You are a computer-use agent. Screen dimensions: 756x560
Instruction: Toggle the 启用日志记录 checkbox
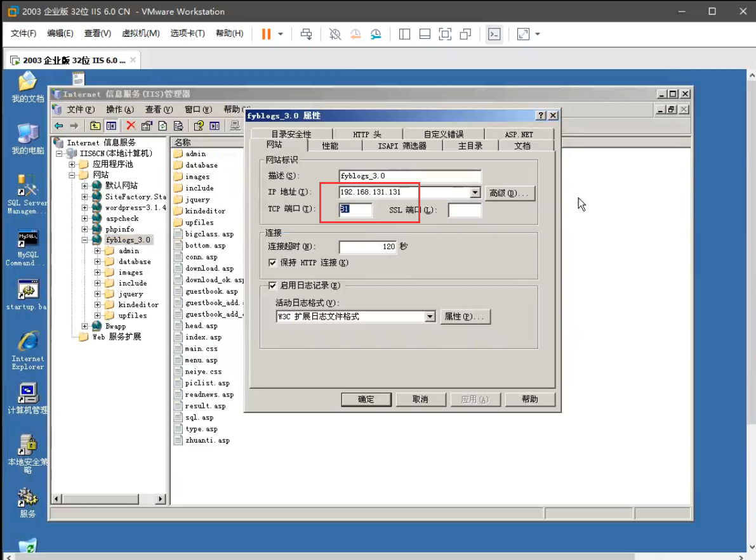(x=273, y=285)
